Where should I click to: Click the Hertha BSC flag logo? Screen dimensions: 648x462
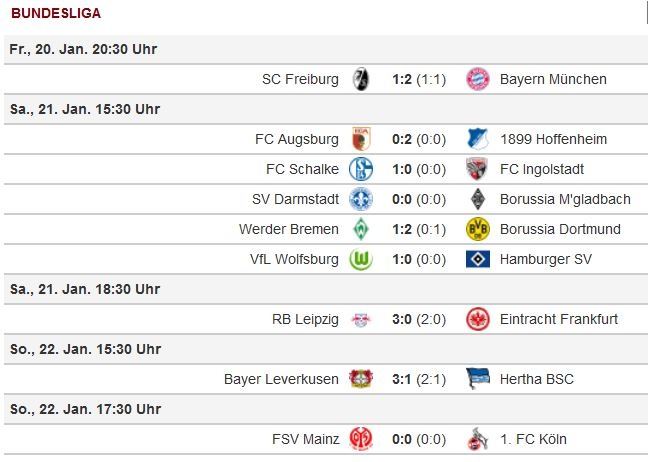477,379
